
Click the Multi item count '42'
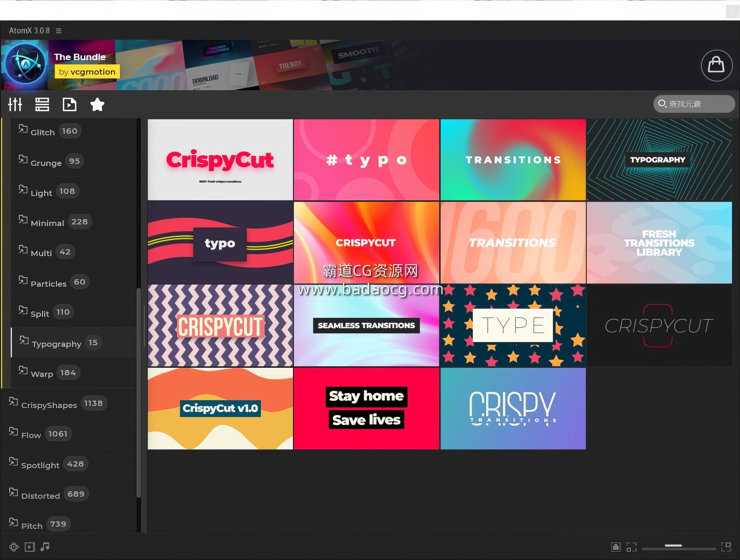65,252
